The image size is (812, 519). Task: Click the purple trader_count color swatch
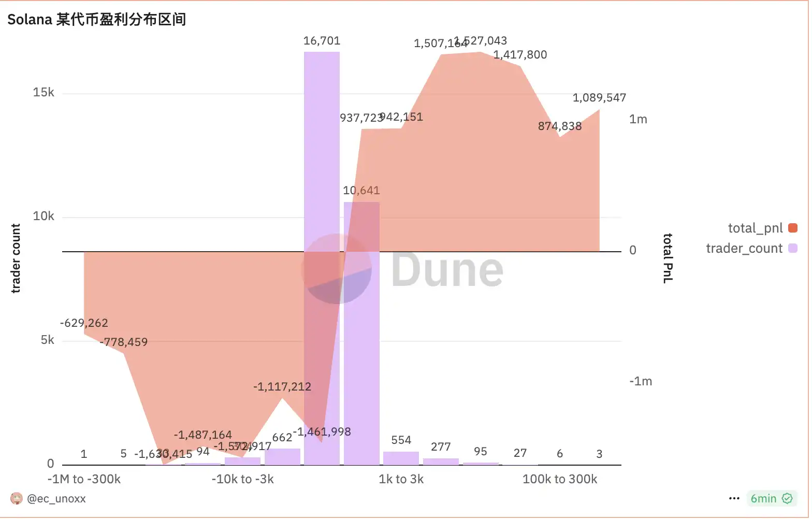pyautogui.click(x=793, y=249)
